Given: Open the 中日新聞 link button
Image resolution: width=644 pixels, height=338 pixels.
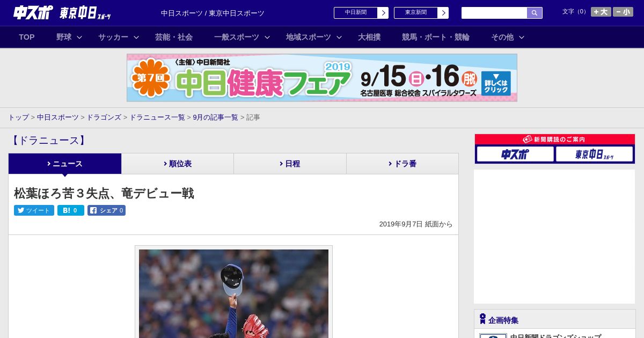Looking at the screenshot, I should point(356,13).
